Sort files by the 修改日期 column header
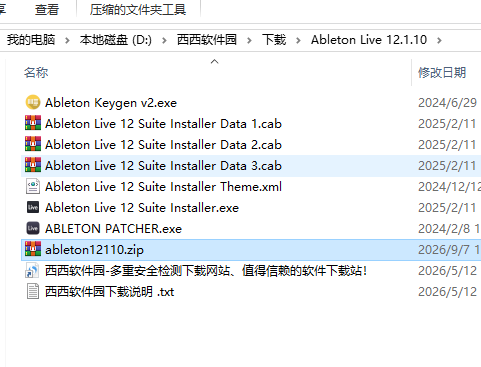The height and width of the screenshot is (367, 481). point(442,72)
